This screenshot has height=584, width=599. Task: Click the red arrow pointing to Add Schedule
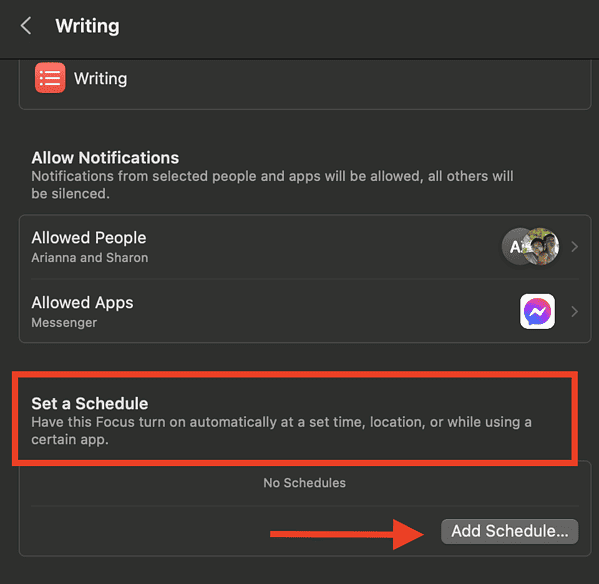tap(347, 534)
